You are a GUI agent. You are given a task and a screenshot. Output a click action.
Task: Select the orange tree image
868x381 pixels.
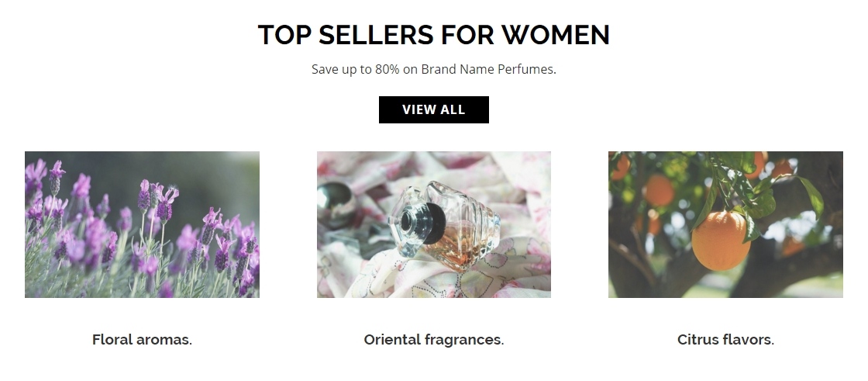tap(725, 224)
